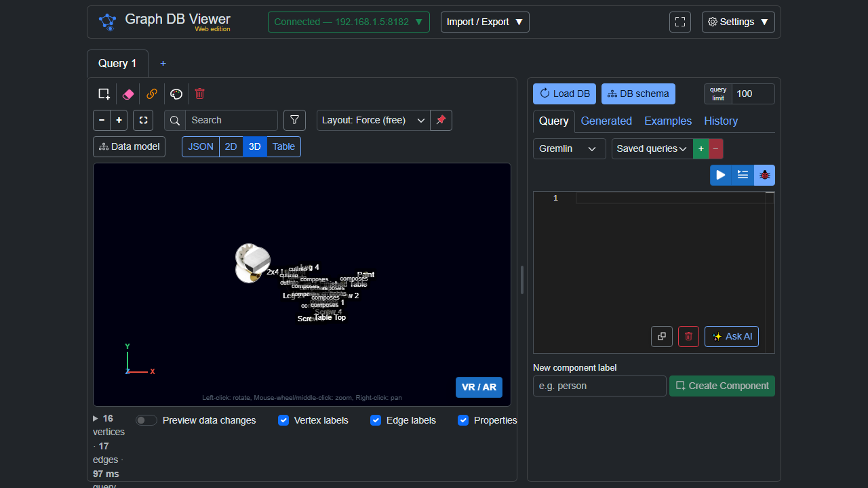Click the Load DB button
Viewport: 868px width, 488px height.
[564, 94]
